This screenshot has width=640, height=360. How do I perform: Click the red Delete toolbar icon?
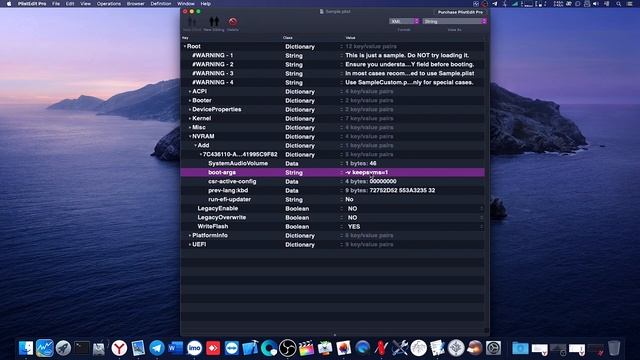point(233,22)
